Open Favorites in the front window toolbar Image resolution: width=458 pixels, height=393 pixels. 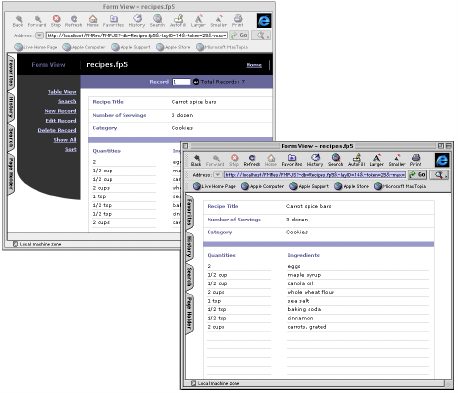[x=292, y=160]
